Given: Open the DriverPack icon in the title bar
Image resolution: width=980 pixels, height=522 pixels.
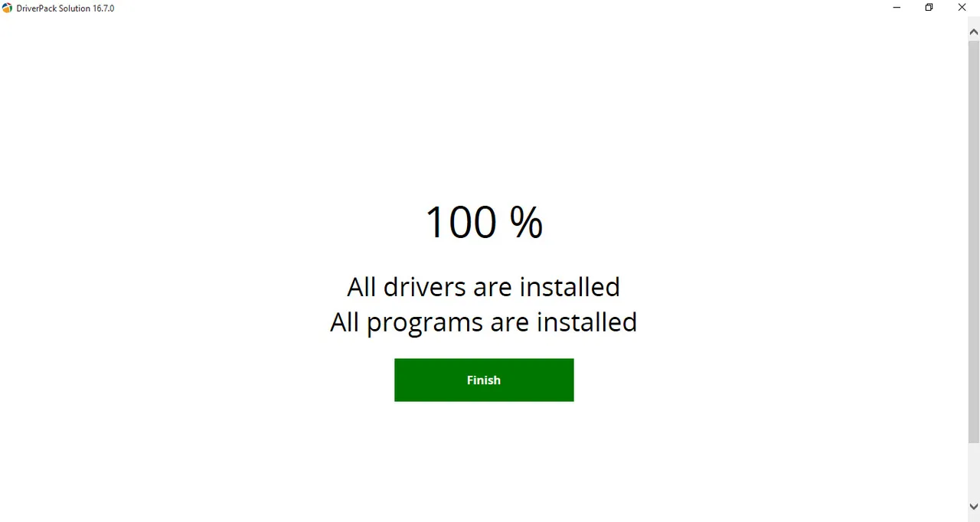Looking at the screenshot, I should click(x=8, y=8).
